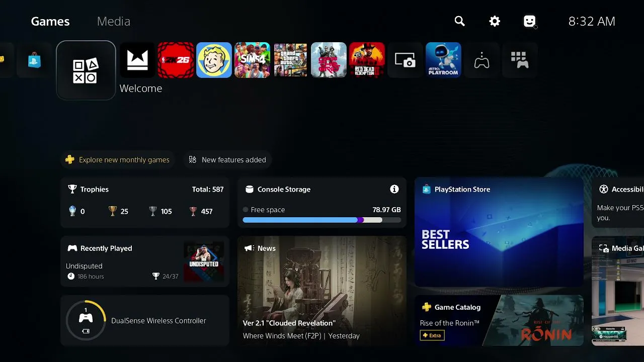The width and height of the screenshot is (644, 362).
Task: Click the 8:32 AM clock
Action: pos(592,21)
